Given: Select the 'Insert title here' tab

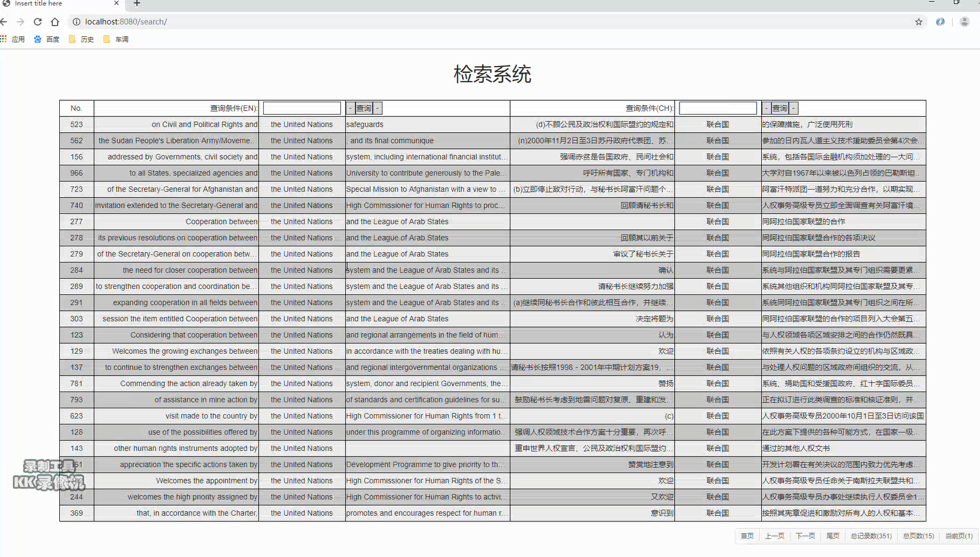Looking at the screenshot, I should pyautogui.click(x=61, y=3).
